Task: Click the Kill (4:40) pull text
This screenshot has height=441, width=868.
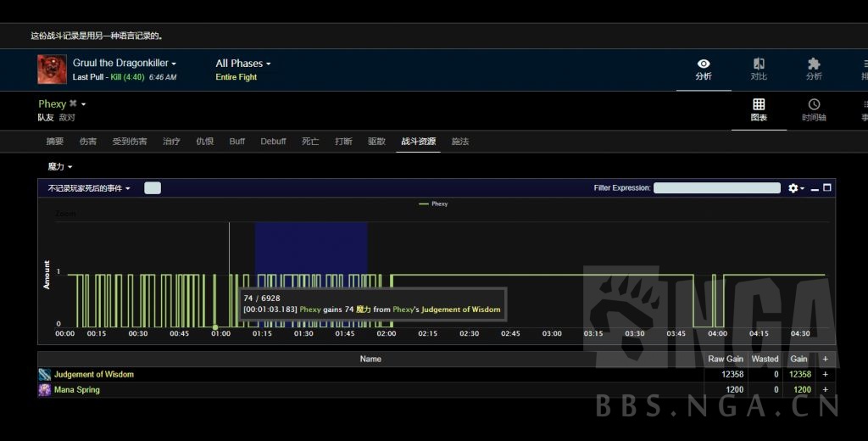Action: [x=127, y=77]
